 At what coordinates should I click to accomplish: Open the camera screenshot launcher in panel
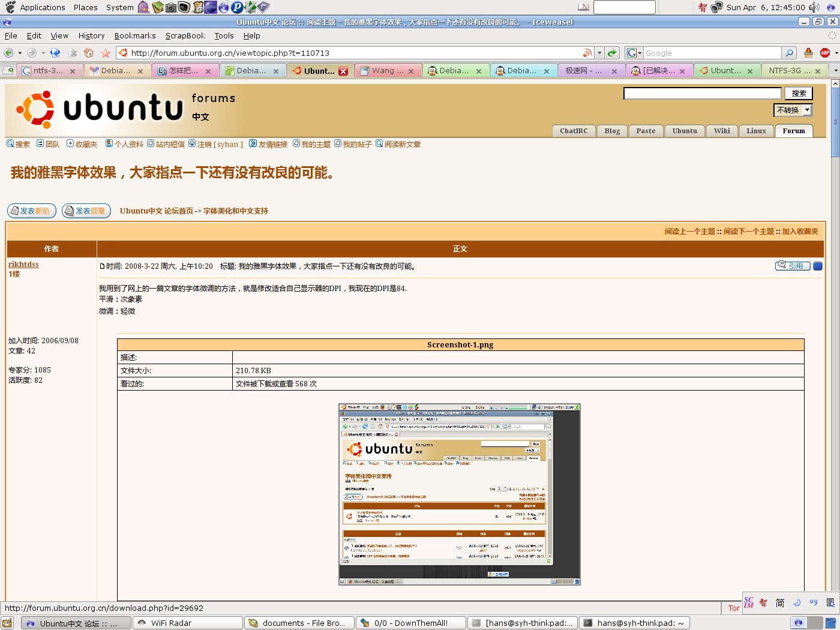coord(171,8)
